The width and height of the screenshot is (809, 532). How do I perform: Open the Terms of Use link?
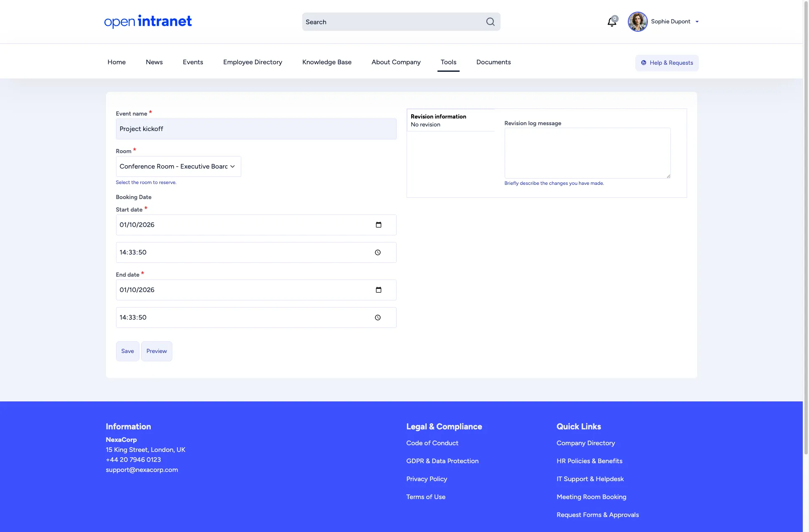point(426,497)
